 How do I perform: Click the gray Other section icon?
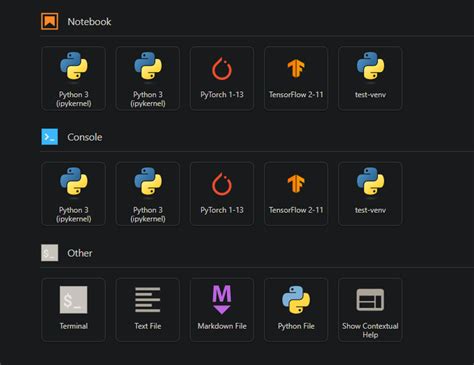(x=50, y=253)
